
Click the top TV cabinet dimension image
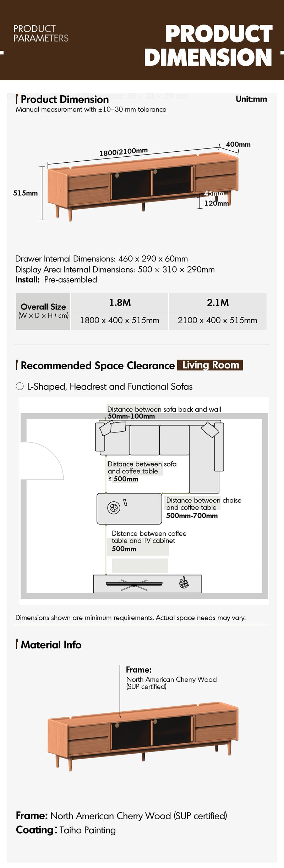[143, 186]
